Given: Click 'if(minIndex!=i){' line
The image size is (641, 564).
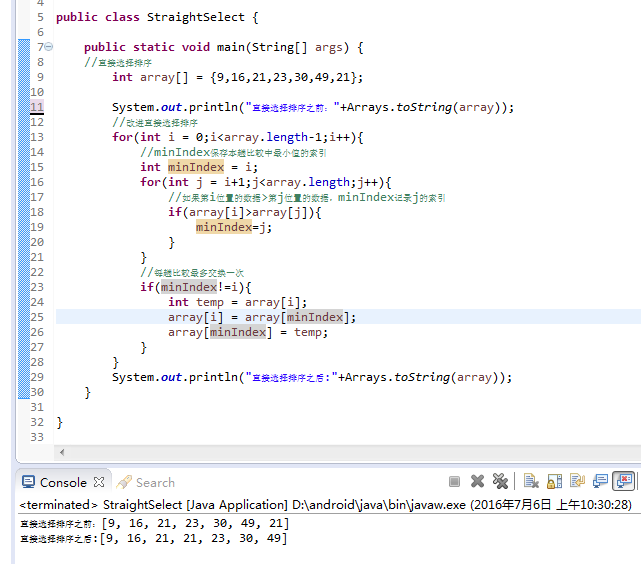Looking at the screenshot, I should coord(195,287).
